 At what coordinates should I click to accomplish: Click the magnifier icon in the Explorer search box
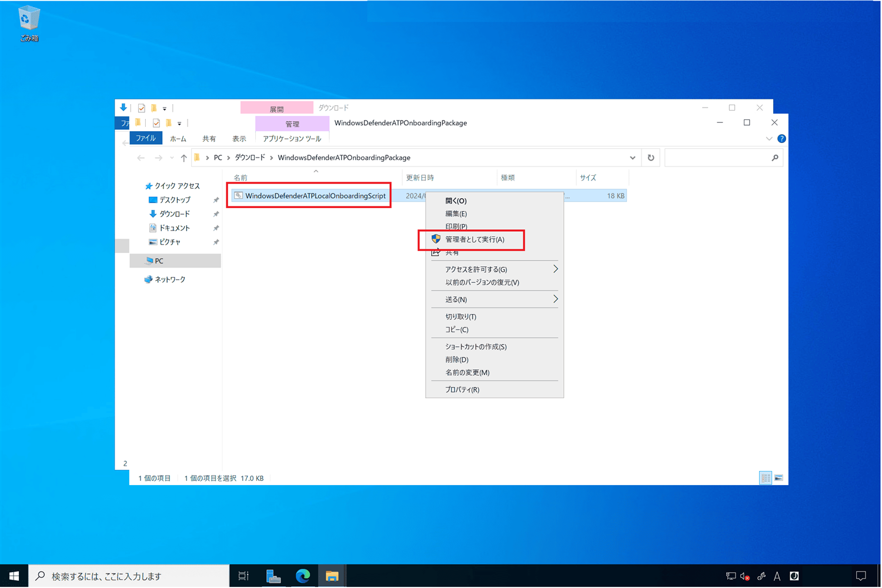[x=775, y=158]
